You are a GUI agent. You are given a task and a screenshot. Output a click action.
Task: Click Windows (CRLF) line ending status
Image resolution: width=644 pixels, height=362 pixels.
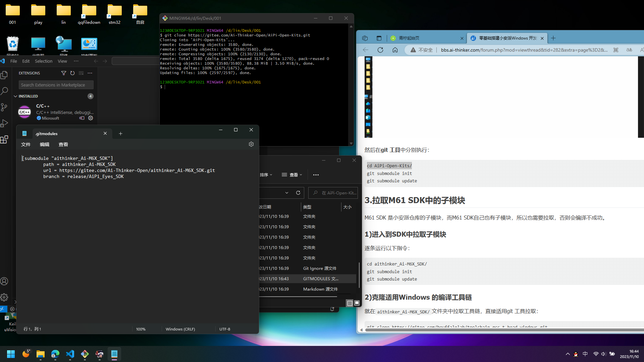(x=180, y=329)
